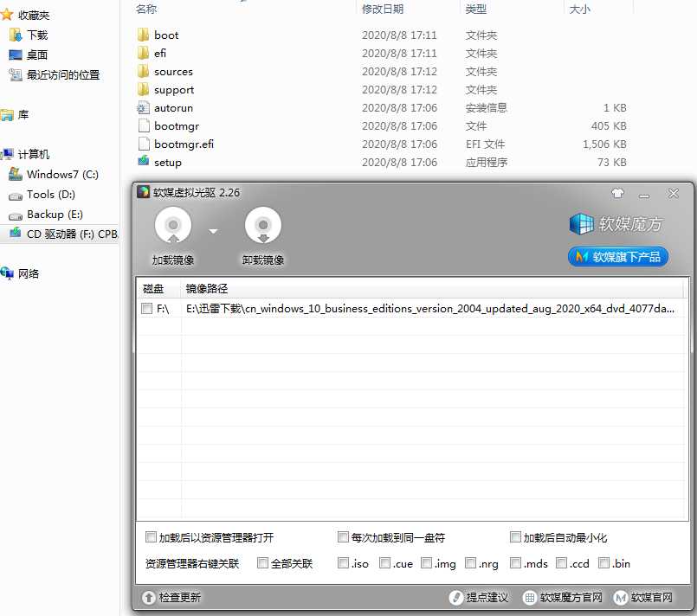Select the bootmgr file icon
The image size is (697, 616).
pos(143,126)
